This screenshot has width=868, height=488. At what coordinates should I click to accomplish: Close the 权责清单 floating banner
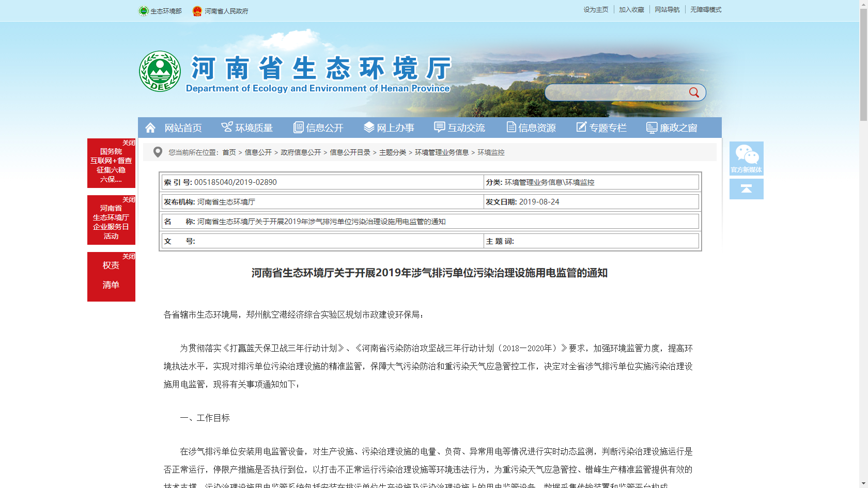pyautogui.click(x=129, y=257)
